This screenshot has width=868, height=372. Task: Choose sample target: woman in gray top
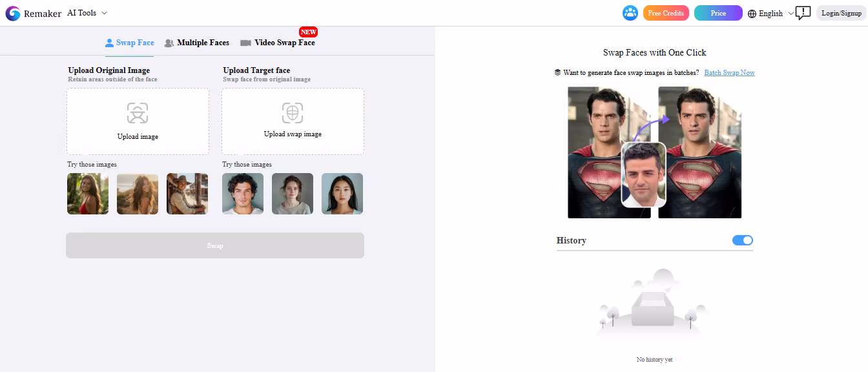[293, 194]
